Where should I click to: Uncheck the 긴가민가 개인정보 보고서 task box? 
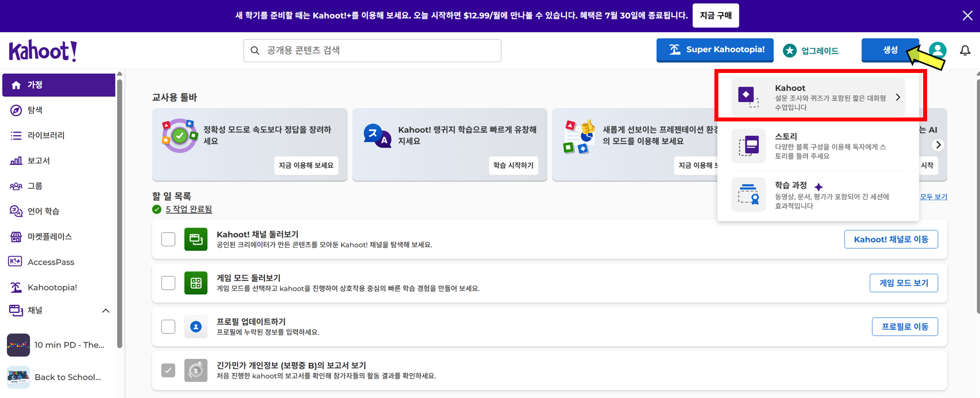click(168, 370)
